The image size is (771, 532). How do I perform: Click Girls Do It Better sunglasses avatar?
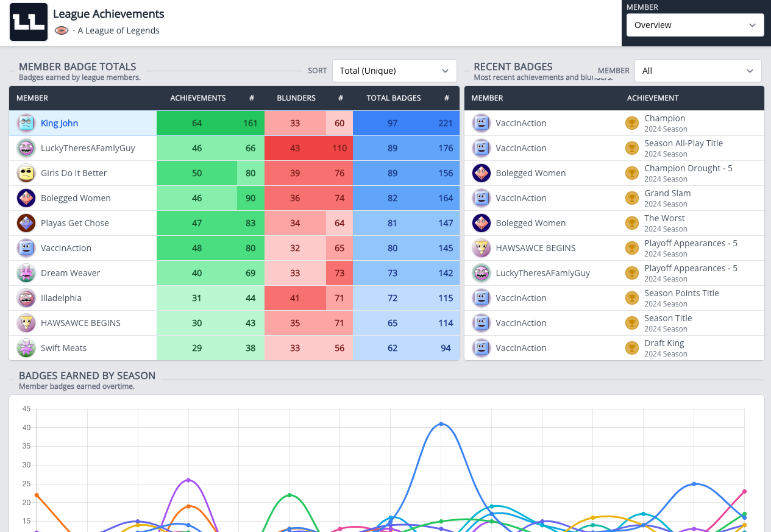(26, 173)
